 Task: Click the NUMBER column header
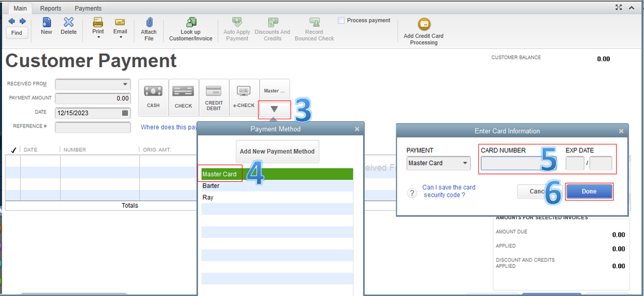click(x=74, y=150)
